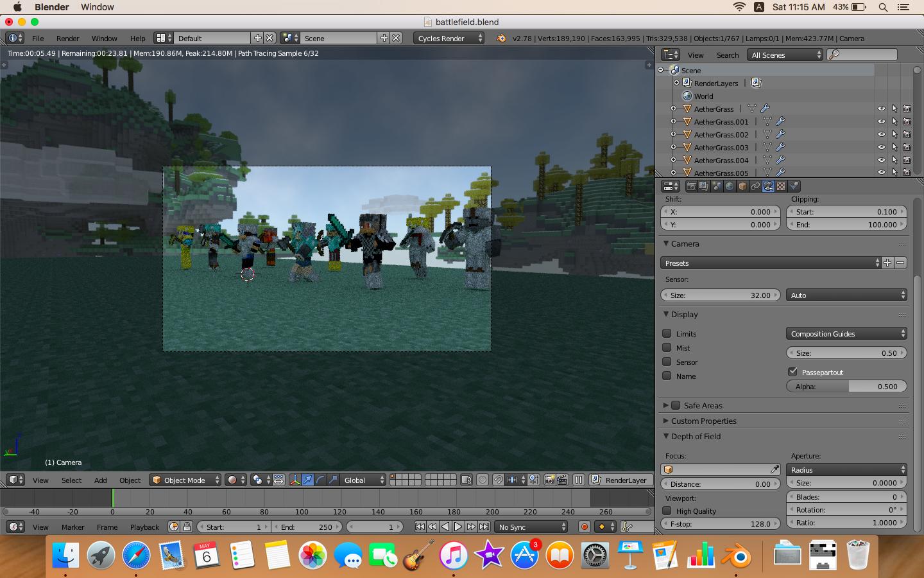This screenshot has height=578, width=924.
Task: Open the Camera Data properties tab
Action: click(768, 186)
